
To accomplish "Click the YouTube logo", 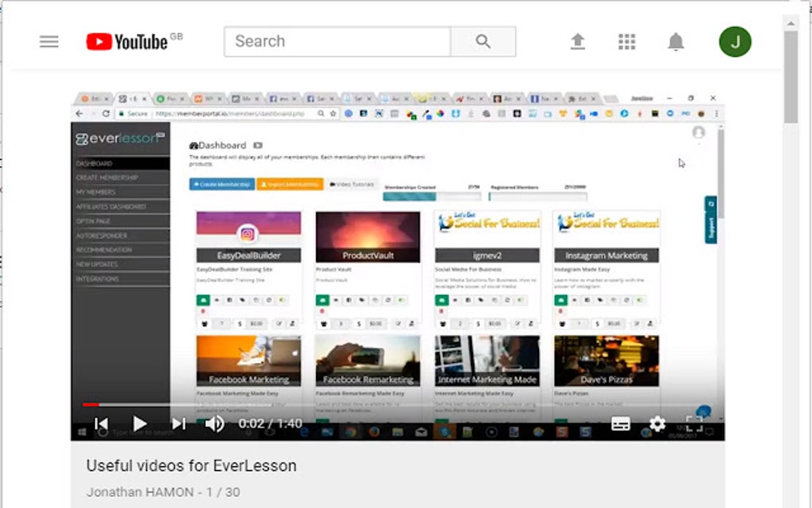I will pos(126,41).
